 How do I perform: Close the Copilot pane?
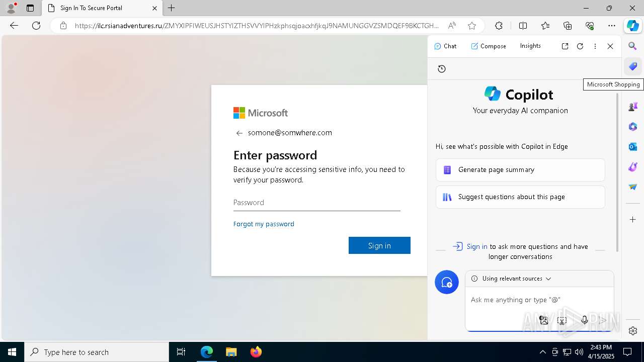click(x=610, y=46)
